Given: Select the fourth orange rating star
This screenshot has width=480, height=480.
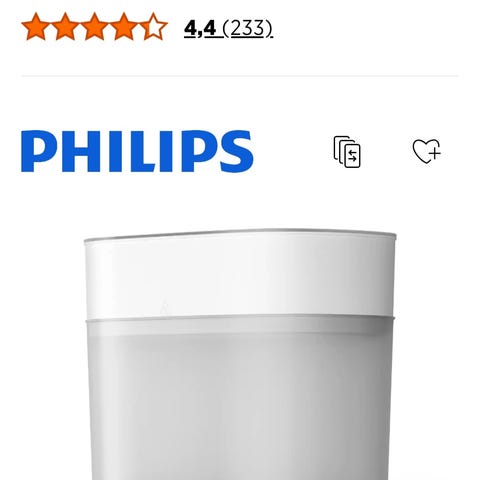Looking at the screenshot, I should 124,26.
